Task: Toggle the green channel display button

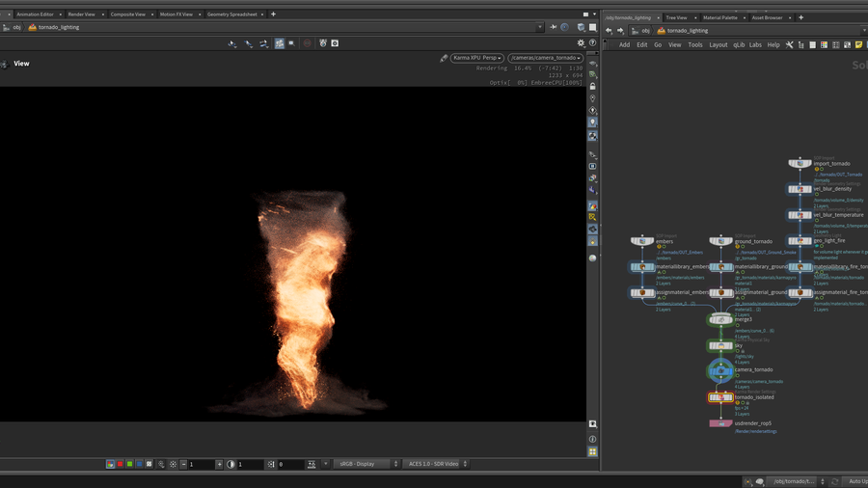Action: tap(129, 464)
